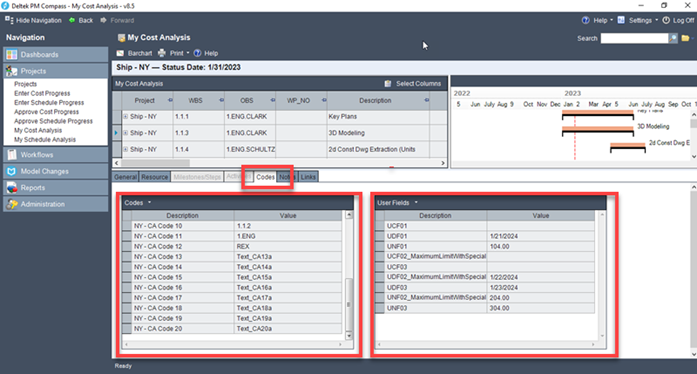The width and height of the screenshot is (697, 374).
Task: Click the Model Changes icon
Action: tap(12, 171)
